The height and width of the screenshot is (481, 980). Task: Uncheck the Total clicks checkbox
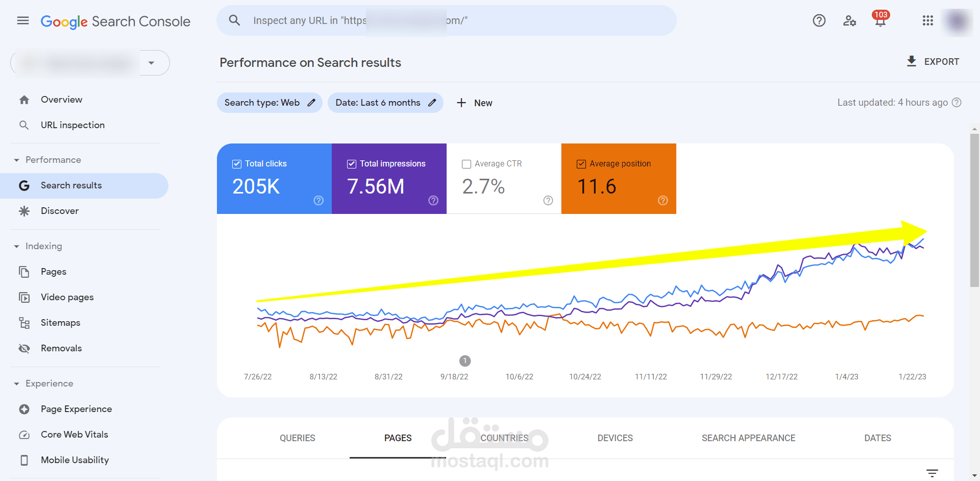pos(237,164)
